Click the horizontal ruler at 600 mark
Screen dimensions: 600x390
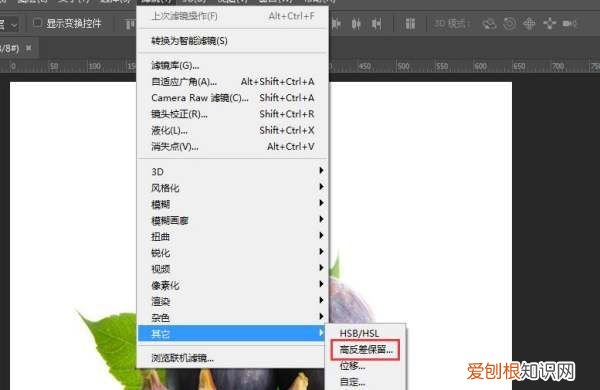[x=480, y=67]
